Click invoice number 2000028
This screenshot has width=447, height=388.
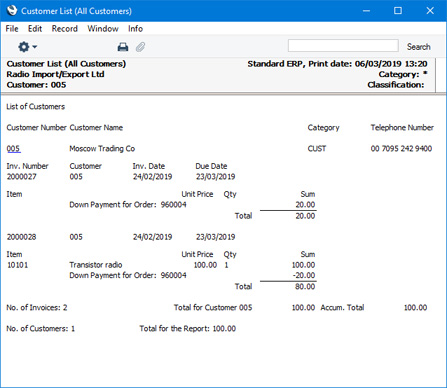point(22,237)
